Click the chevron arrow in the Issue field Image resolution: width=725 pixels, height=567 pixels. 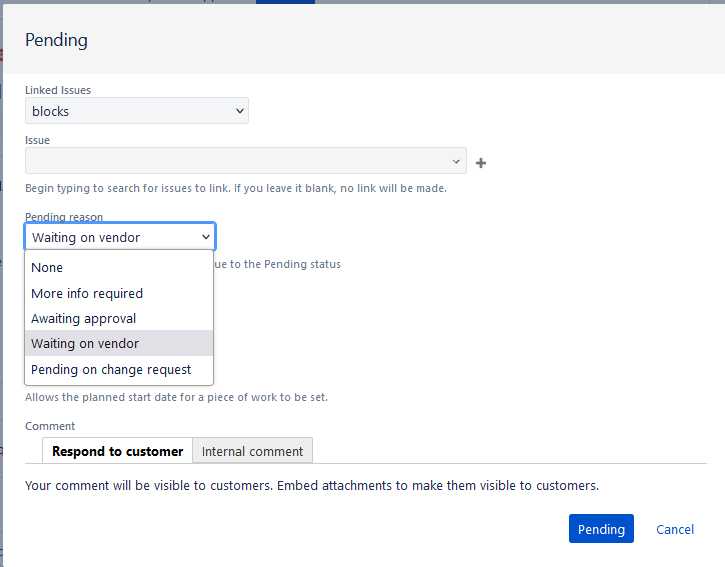tap(457, 161)
